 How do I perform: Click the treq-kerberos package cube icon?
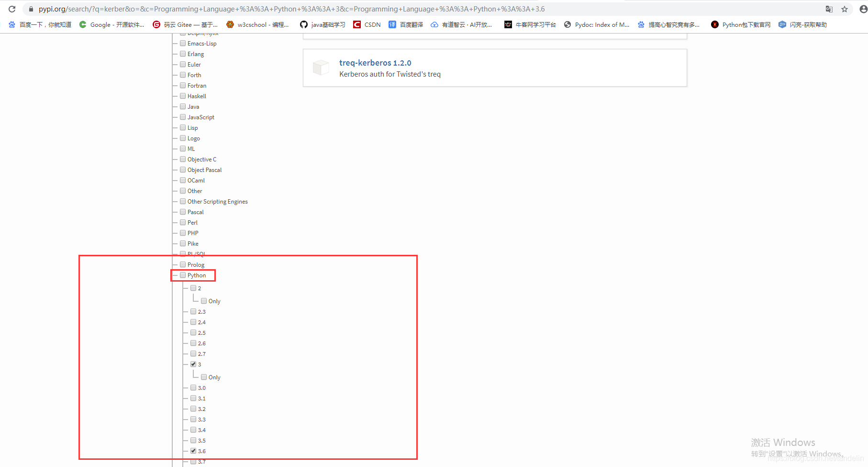321,67
